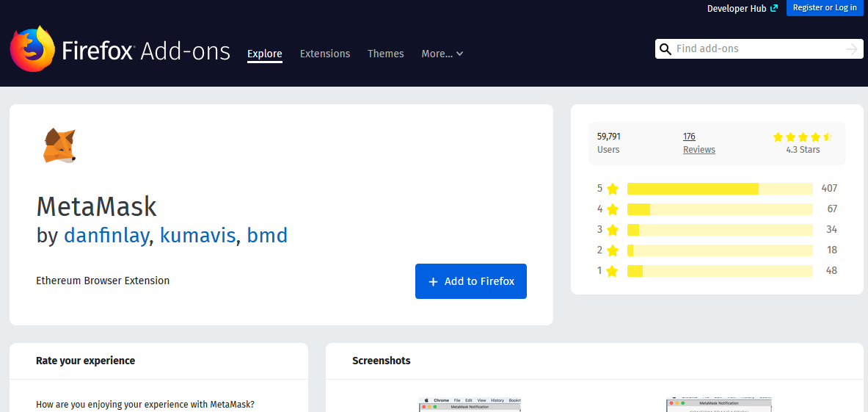
Task: Click the Firefox logo icon
Action: coord(33,49)
